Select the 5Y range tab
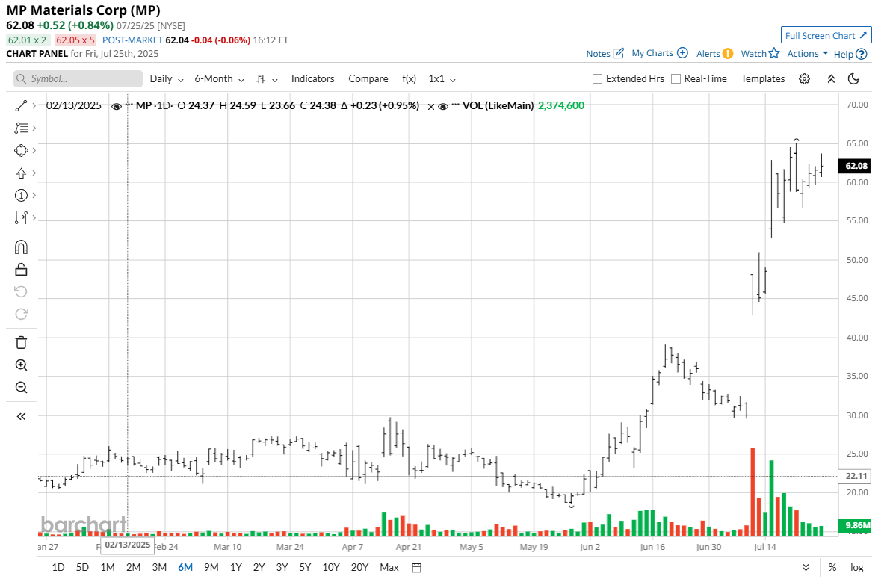890x588 pixels. (x=305, y=568)
